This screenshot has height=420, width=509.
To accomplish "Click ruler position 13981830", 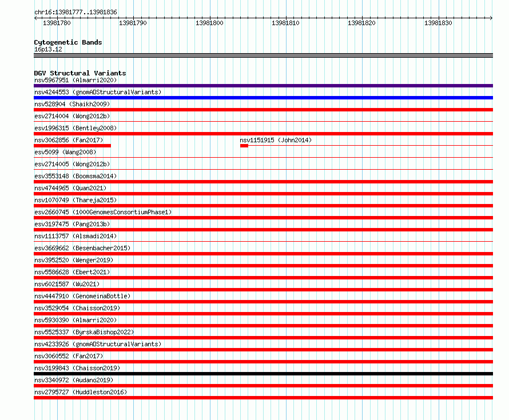I will 438,23.
